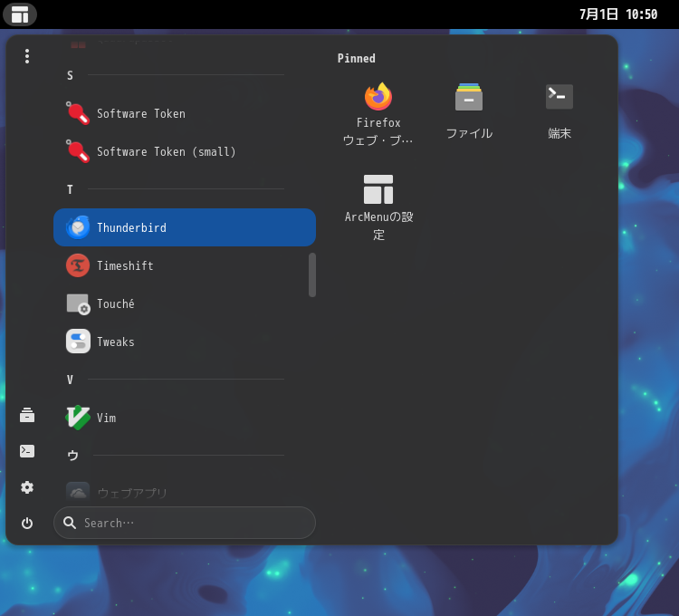The width and height of the screenshot is (679, 616).
Task: Click the date and time in top bar
Action: click(x=618, y=14)
